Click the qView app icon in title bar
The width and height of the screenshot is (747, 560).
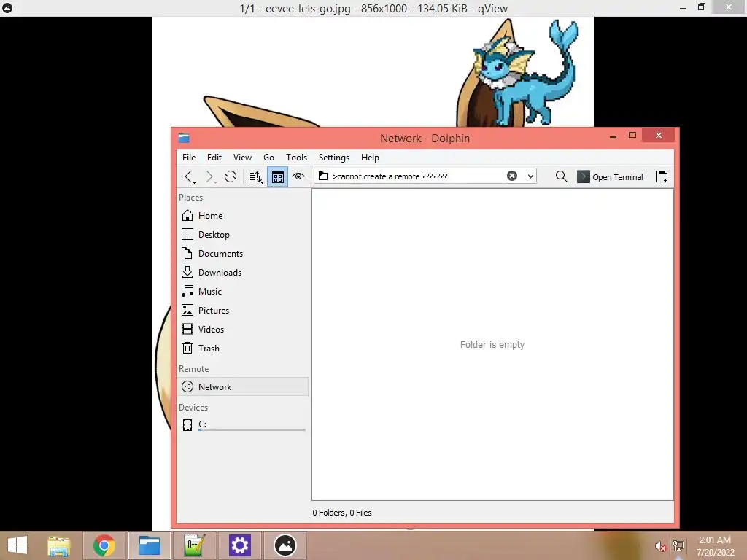pos(7,7)
